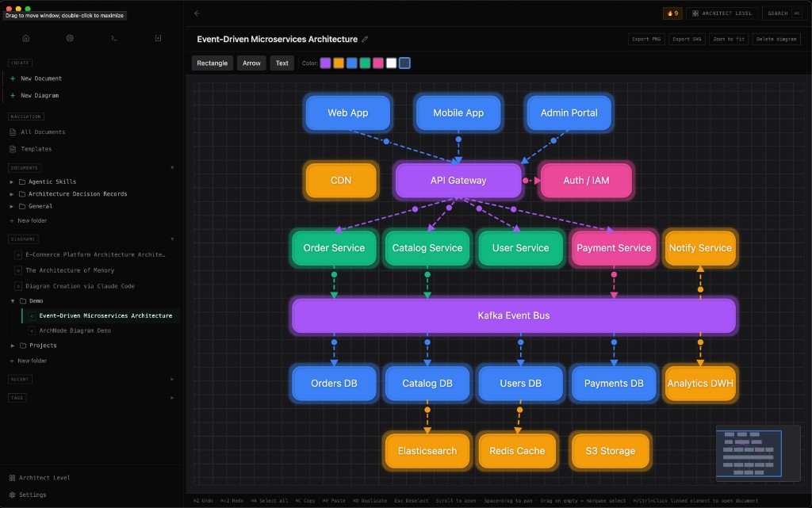Pick the purple color swatch
Image resolution: width=812 pixels, height=508 pixels.
[325, 63]
